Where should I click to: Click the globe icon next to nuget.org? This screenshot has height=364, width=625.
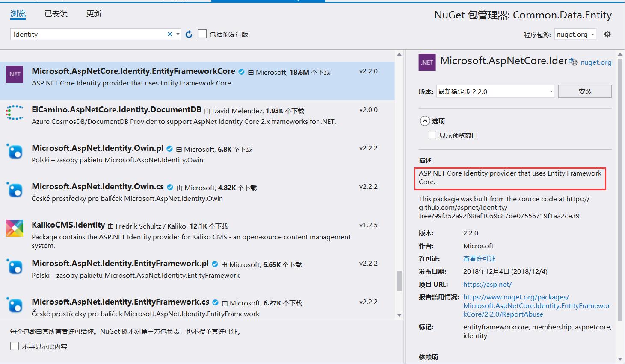[573, 62]
